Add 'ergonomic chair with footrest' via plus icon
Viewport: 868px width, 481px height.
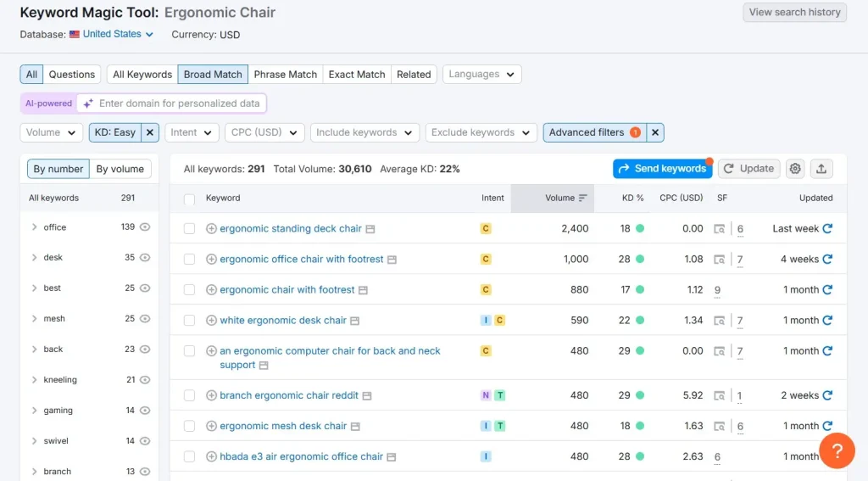[211, 289]
